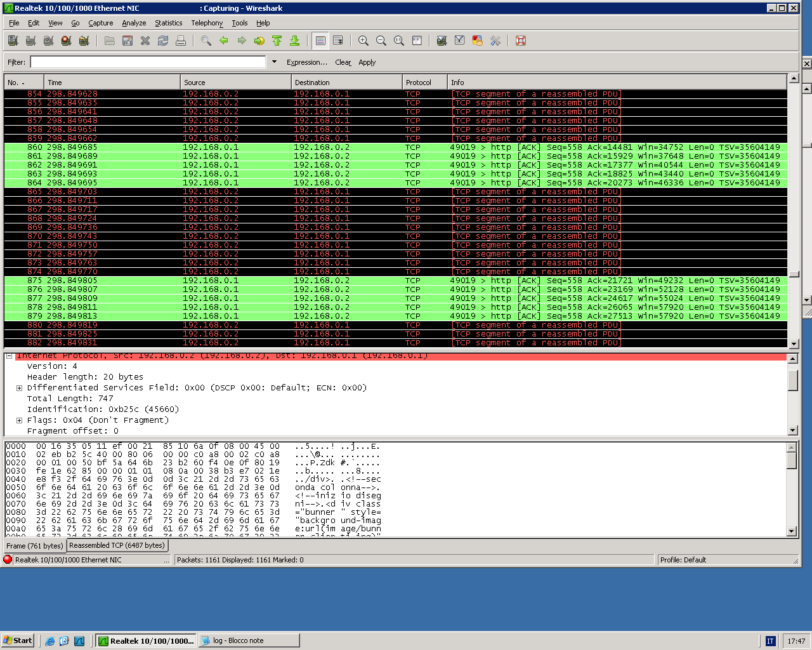
Task: Select packet 875 with Ack=21721
Action: click(396, 281)
